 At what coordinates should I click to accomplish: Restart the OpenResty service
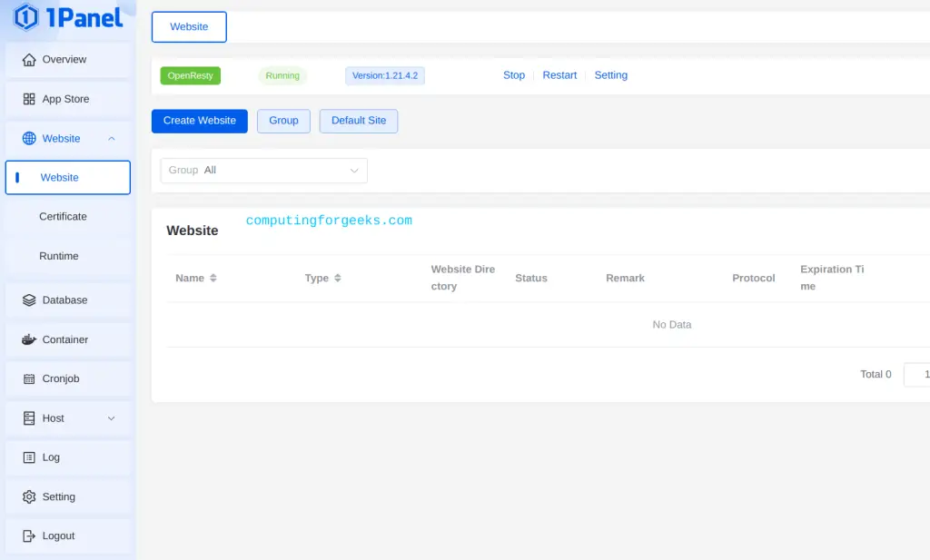pos(559,75)
